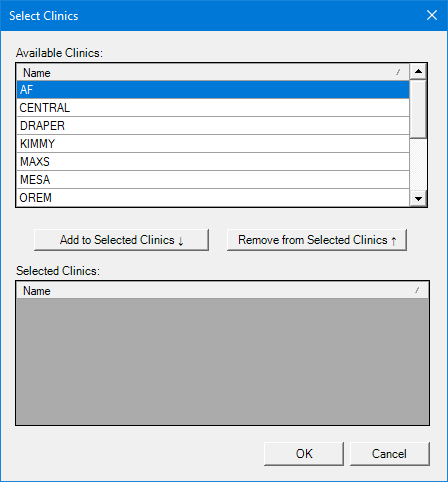Select the DRAPER clinic row
Screen dimensions: 448x482
pyautogui.click(x=213, y=126)
